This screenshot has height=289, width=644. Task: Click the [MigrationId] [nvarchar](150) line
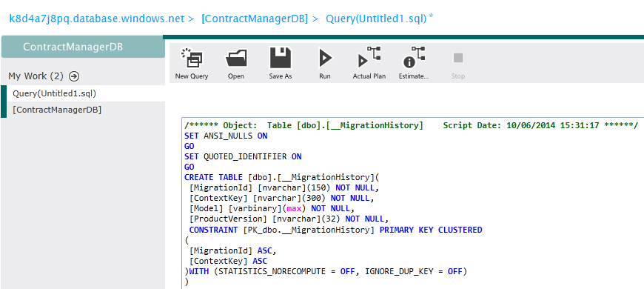click(x=284, y=188)
